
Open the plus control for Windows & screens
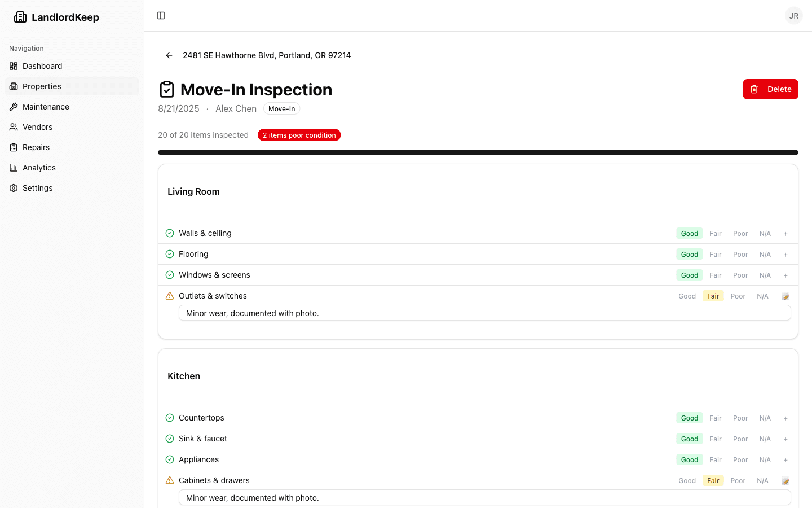pos(785,275)
